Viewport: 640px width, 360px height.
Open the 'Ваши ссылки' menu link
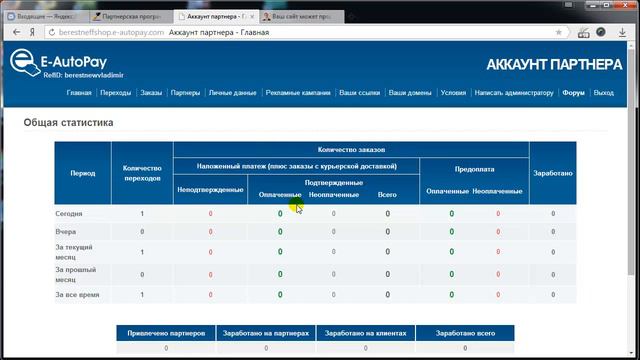360,93
